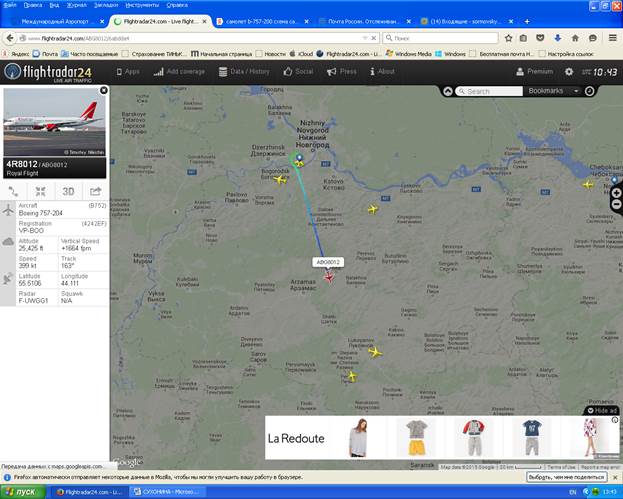Open a new tab with plus button

527,21
